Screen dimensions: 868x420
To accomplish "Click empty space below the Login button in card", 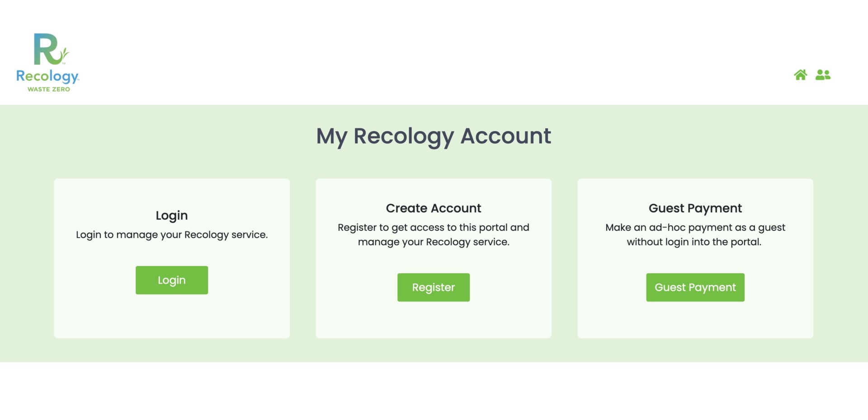I will [172, 316].
